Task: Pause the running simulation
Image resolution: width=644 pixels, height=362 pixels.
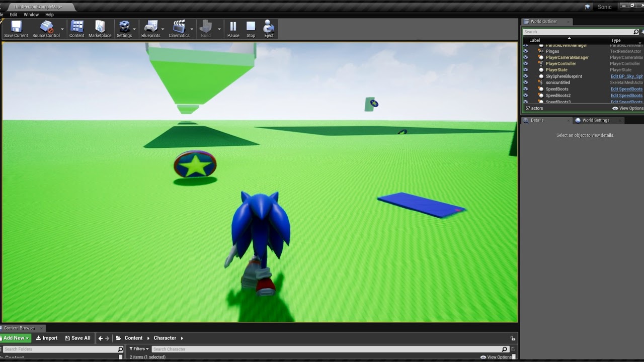Action: [x=233, y=29]
